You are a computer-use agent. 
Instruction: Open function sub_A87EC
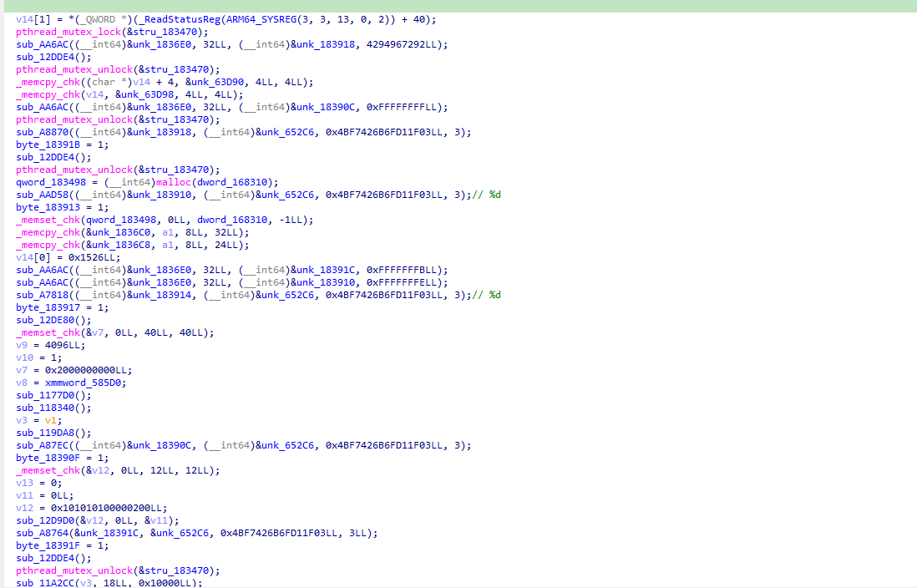coord(42,445)
